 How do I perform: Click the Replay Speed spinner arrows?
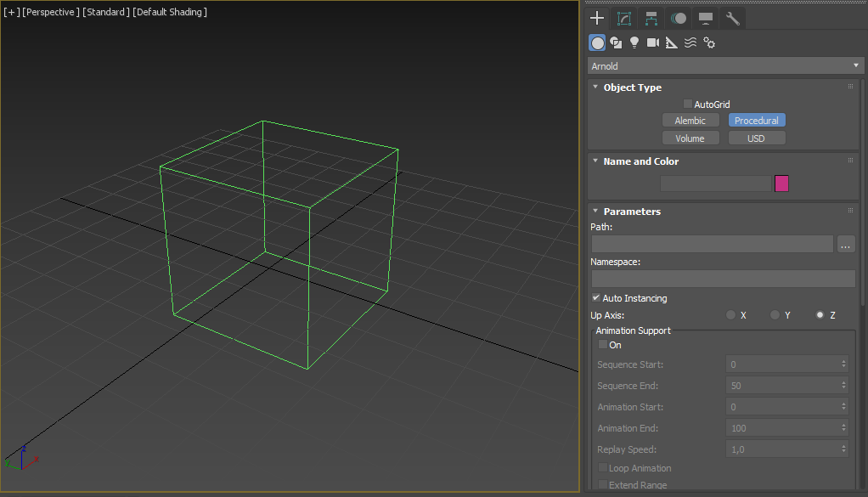click(x=843, y=449)
